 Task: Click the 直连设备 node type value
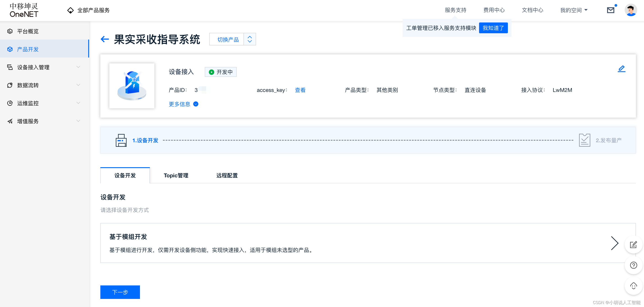pos(475,90)
